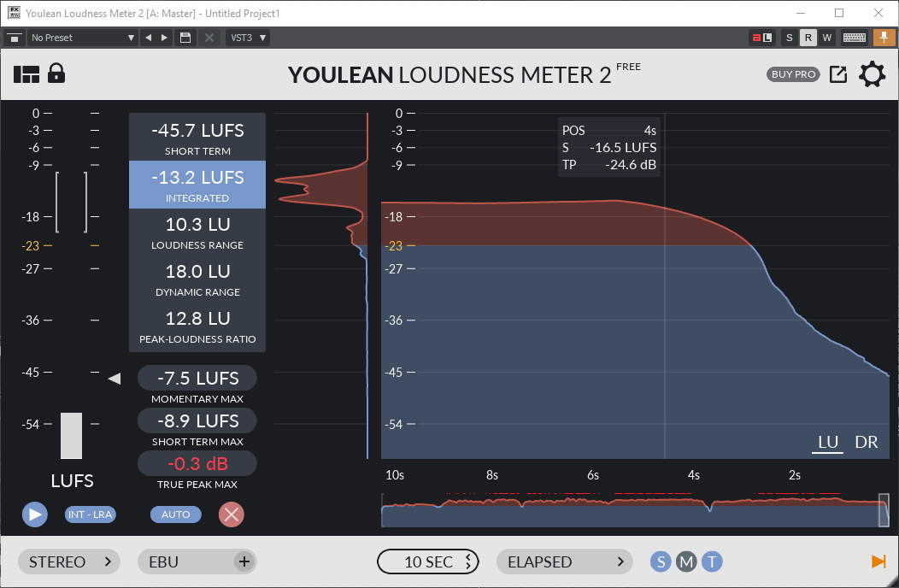
Task: Click the LUFS momentary meter bar
Action: click(x=72, y=436)
